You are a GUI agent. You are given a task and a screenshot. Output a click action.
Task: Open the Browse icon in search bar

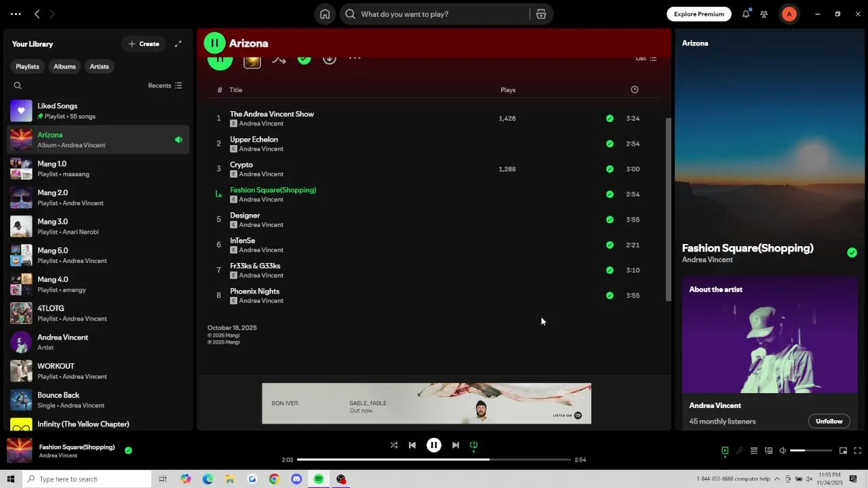pos(541,14)
